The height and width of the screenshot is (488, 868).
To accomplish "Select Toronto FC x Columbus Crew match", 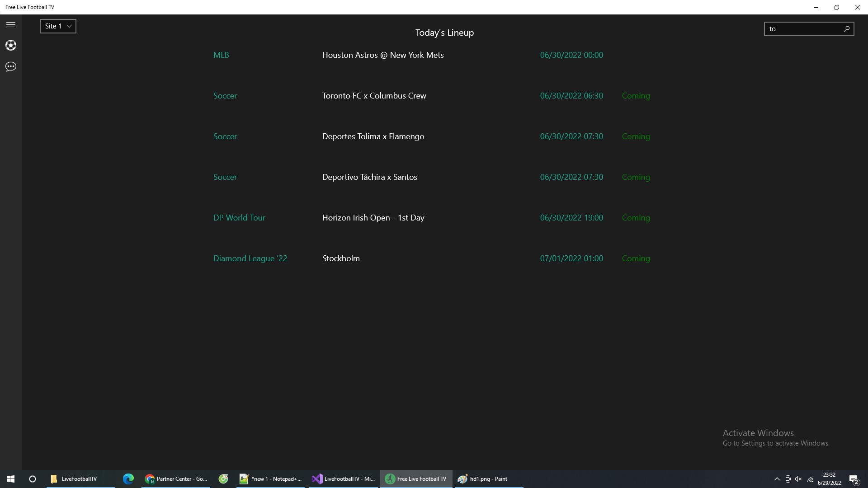I will click(374, 96).
